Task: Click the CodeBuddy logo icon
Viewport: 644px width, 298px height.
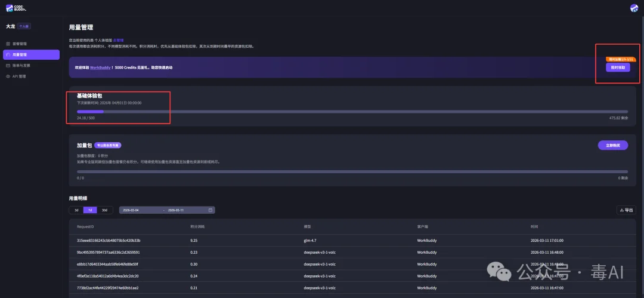Action: pyautogui.click(x=10, y=8)
